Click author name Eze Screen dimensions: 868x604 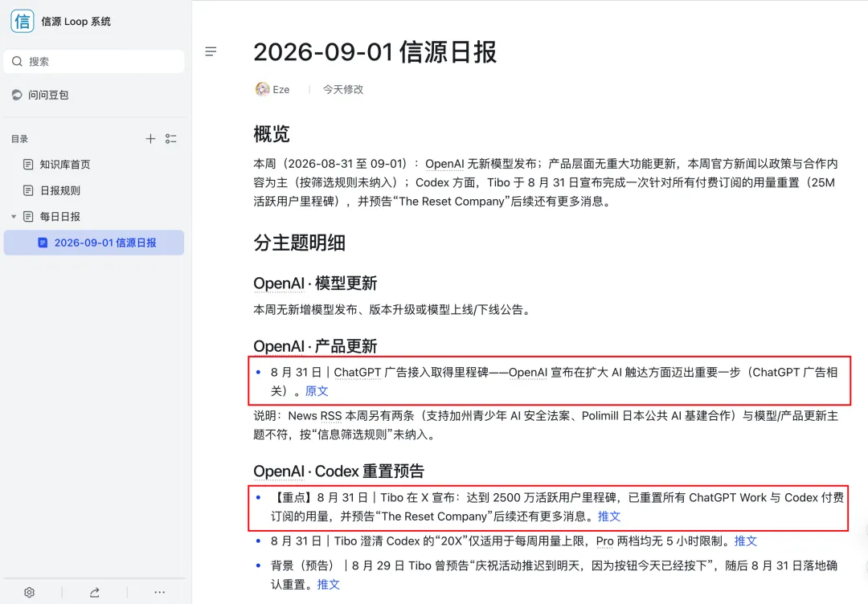point(281,90)
